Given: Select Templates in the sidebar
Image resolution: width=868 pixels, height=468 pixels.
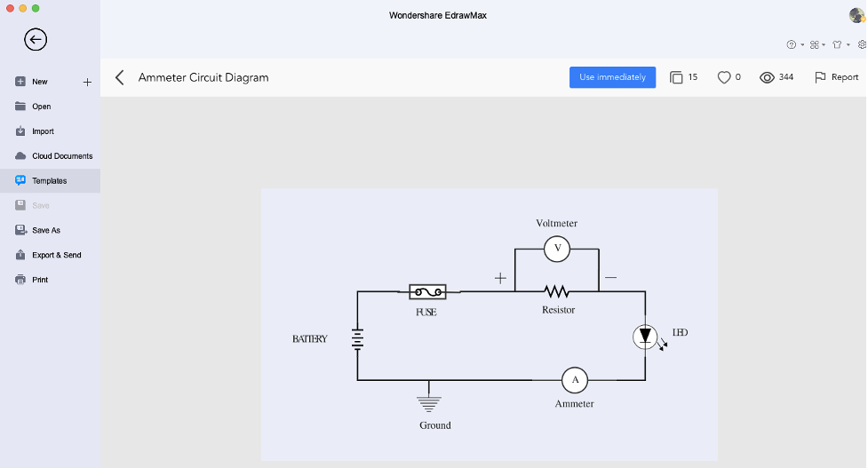Looking at the screenshot, I should point(50,180).
